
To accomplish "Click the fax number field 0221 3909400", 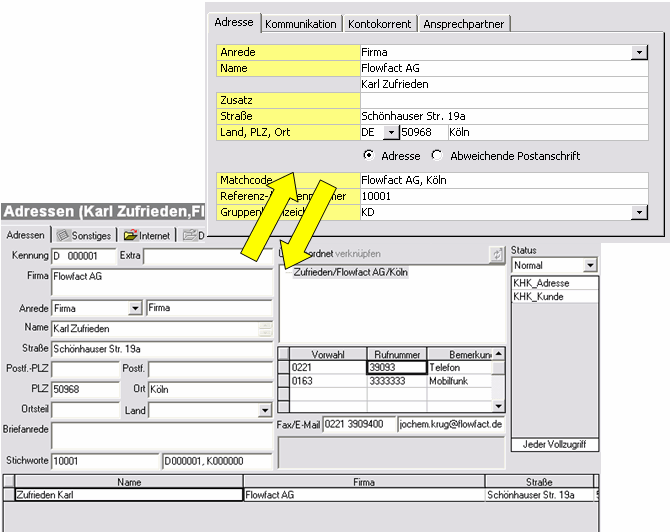I will 359,424.
